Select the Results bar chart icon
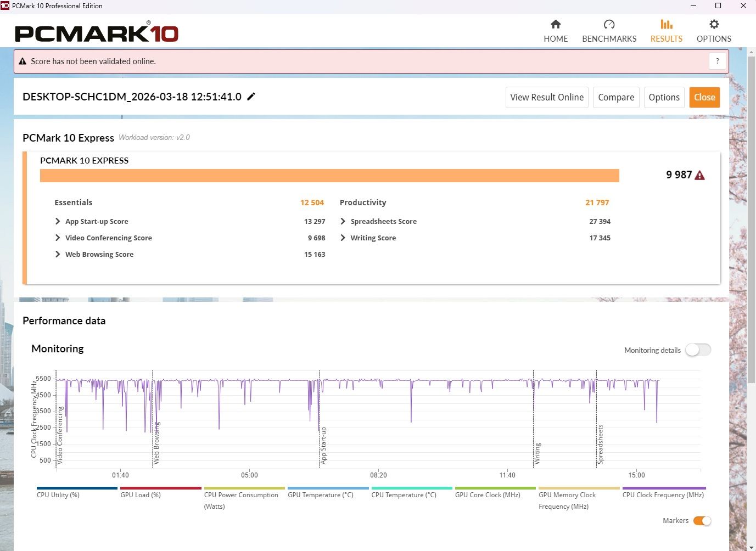The image size is (756, 551). (666, 24)
